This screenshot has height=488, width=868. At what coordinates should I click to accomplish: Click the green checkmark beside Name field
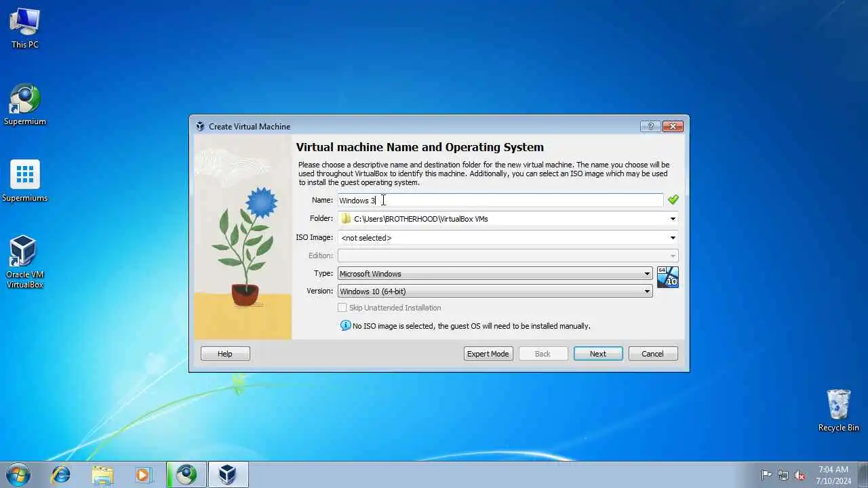click(673, 199)
